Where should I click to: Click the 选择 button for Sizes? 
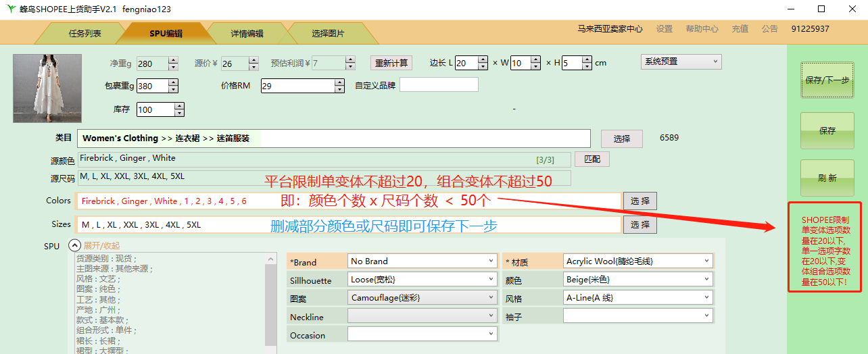(x=640, y=224)
